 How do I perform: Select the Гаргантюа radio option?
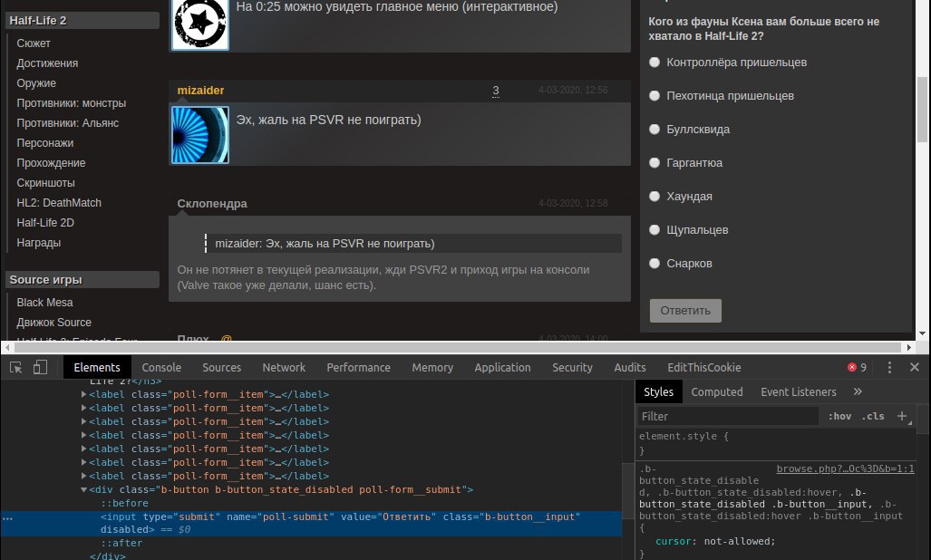(x=655, y=162)
